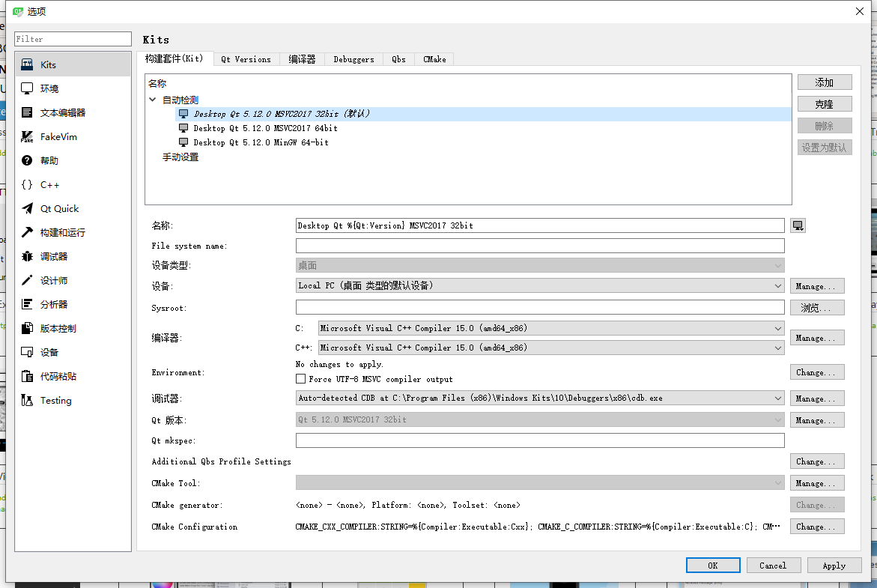Open the CMake Tool dropdown
Image resolution: width=877 pixels, height=588 pixels.
[540, 482]
